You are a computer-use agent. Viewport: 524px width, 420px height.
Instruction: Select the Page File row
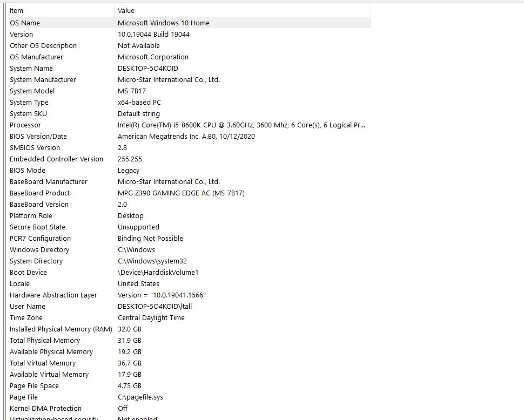coord(190,398)
